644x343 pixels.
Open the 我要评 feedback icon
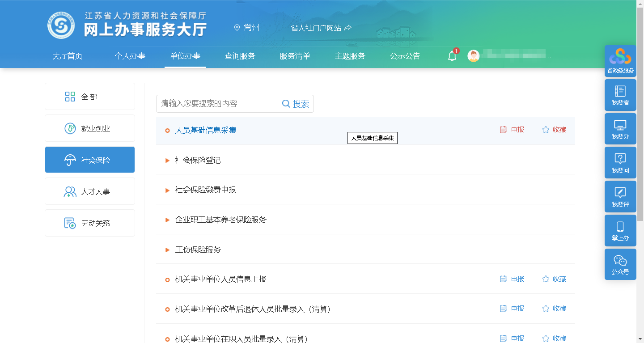coord(620,197)
